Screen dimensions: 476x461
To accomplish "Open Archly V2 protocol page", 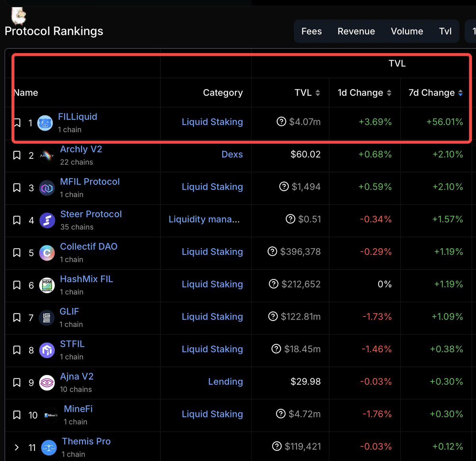I will (81, 149).
